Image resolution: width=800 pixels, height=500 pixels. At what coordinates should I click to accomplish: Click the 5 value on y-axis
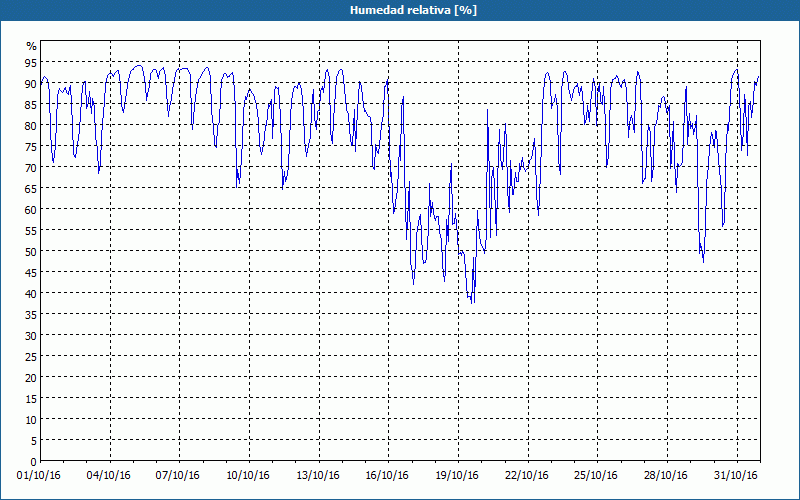point(34,440)
